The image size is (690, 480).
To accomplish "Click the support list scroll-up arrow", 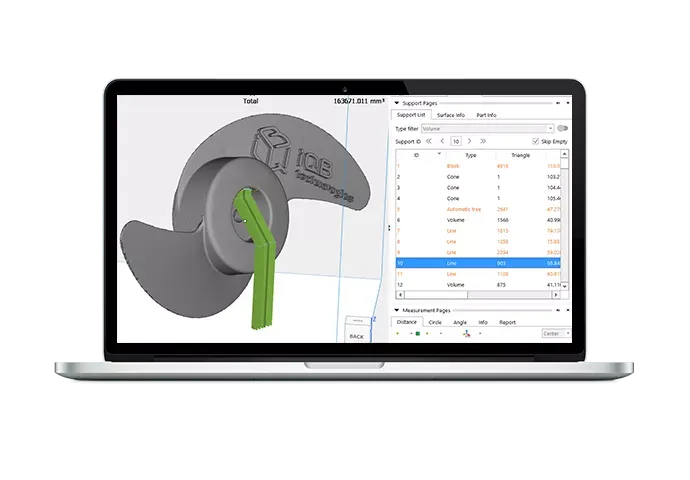I will click(565, 154).
